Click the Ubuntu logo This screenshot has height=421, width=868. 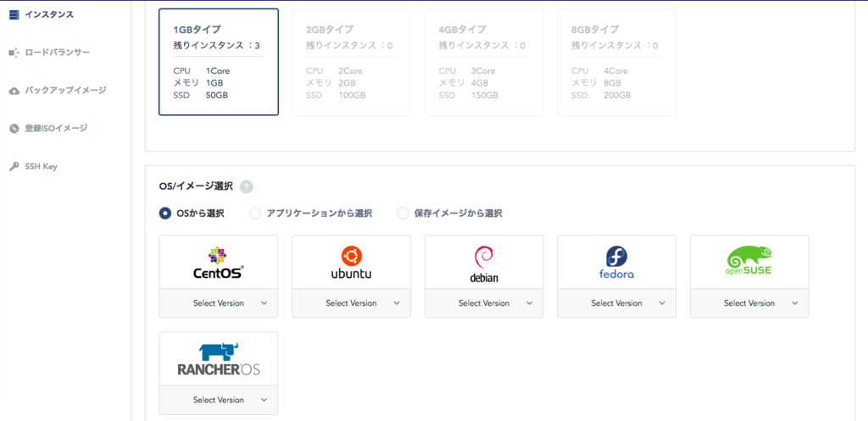[351, 263]
